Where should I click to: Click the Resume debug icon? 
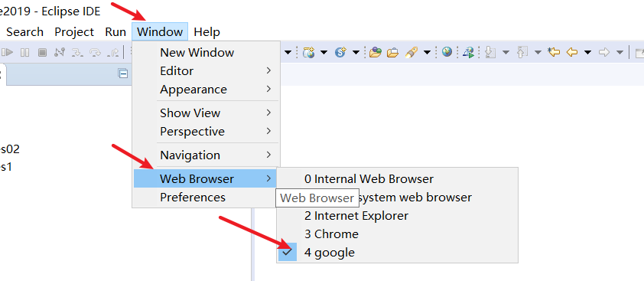tap(8, 52)
